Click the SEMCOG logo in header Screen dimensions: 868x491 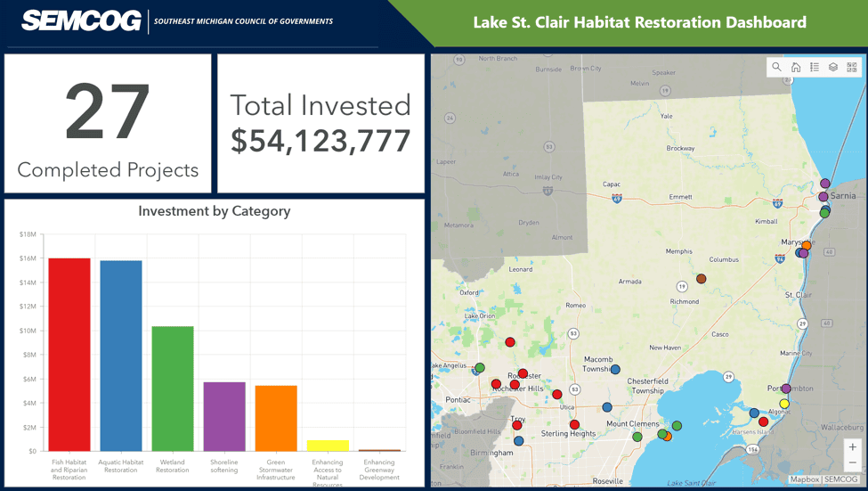[81, 21]
